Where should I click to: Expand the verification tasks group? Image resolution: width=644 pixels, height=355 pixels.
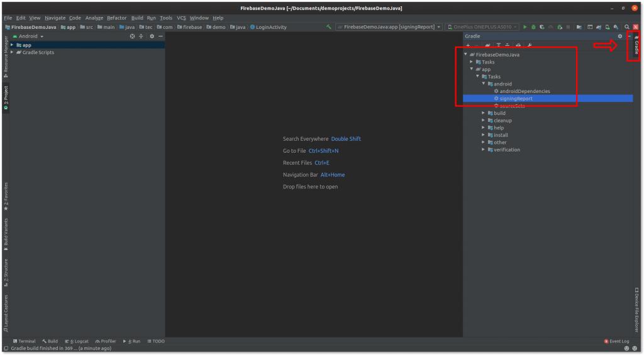pos(484,150)
